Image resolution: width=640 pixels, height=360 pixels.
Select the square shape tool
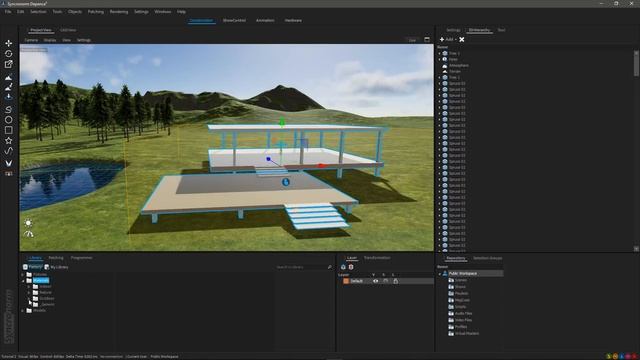click(x=9, y=130)
